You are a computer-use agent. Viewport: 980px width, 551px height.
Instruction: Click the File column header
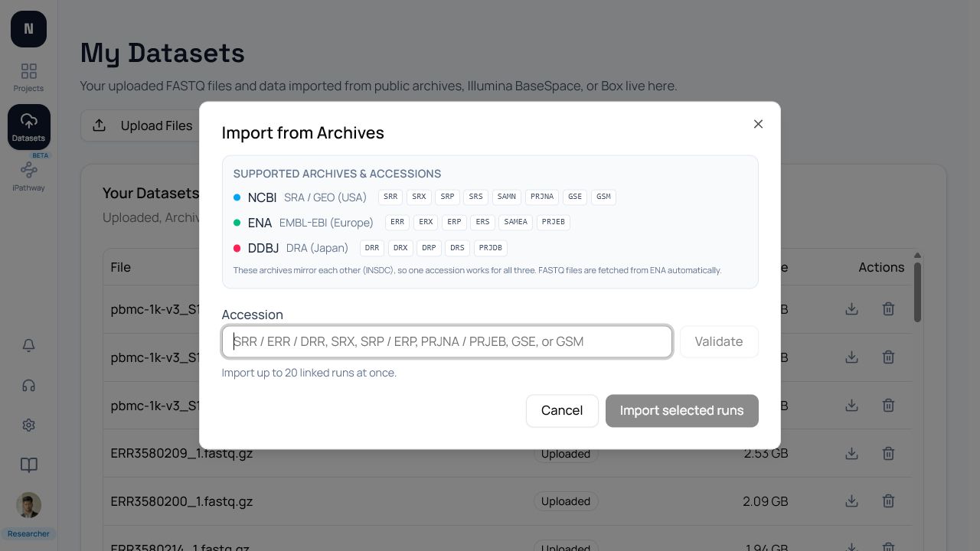tap(120, 267)
